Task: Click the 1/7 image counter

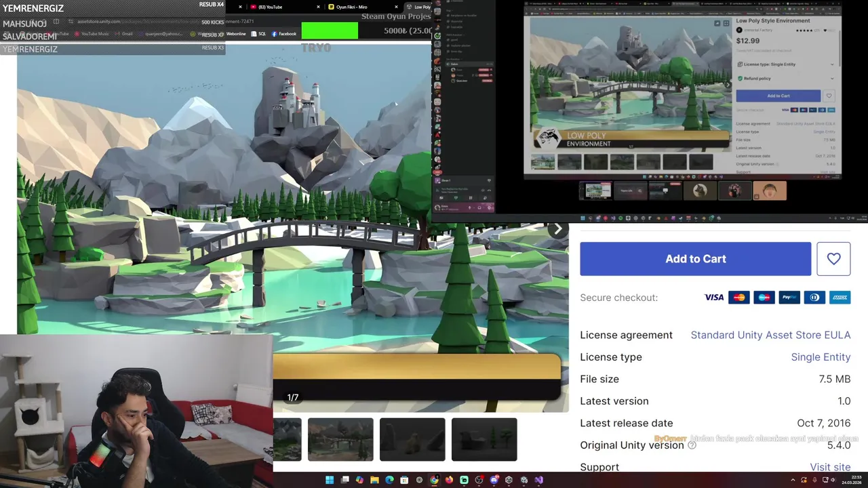Action: click(293, 397)
